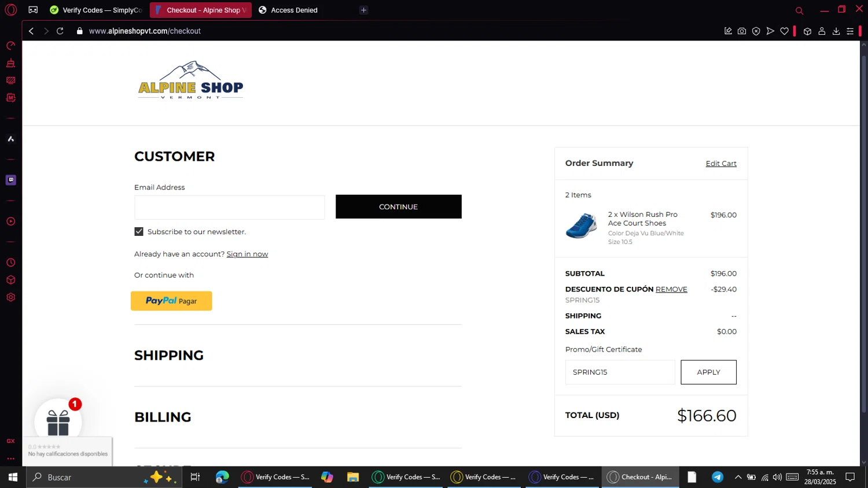
Task: Click the 2 x Wilson Rush Pro item name
Action: tap(642, 219)
